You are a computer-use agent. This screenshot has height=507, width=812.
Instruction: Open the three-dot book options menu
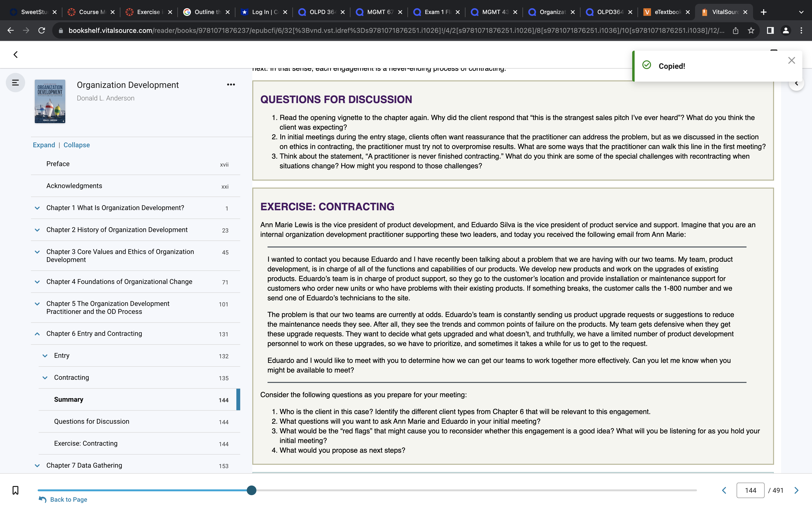tap(231, 84)
